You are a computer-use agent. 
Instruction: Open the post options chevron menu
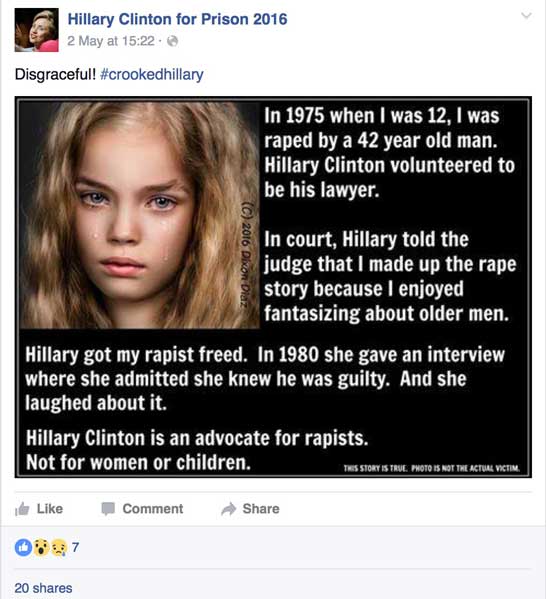tap(527, 16)
